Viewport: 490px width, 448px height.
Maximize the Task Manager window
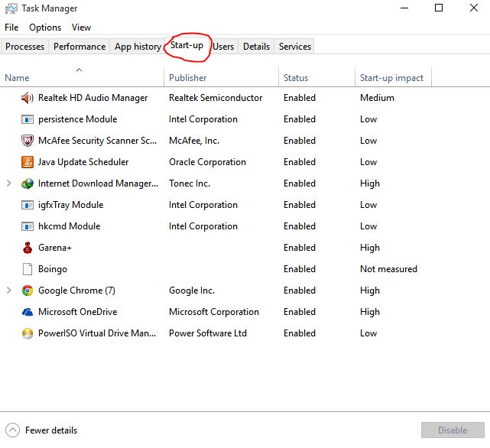point(439,8)
